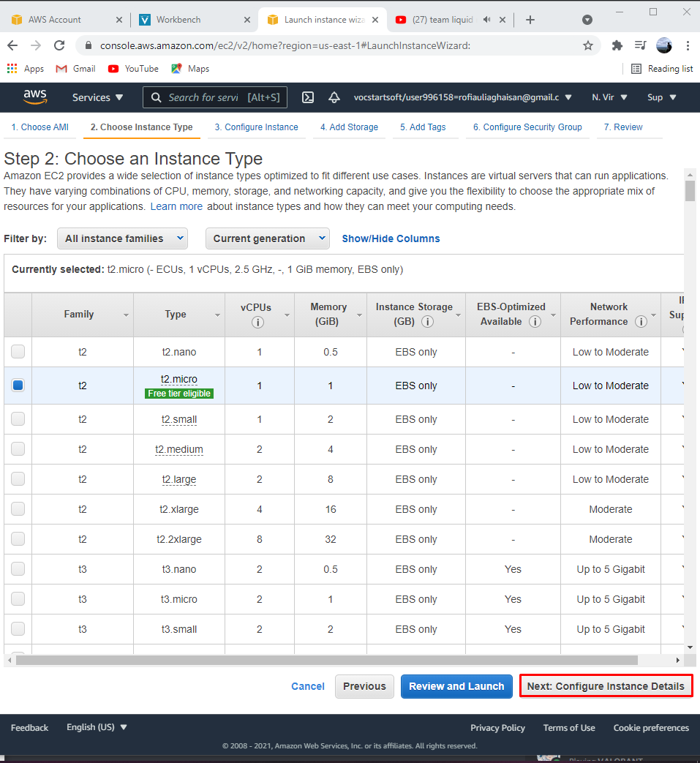
Task: Open the YouTube bookmark
Action: (133, 69)
